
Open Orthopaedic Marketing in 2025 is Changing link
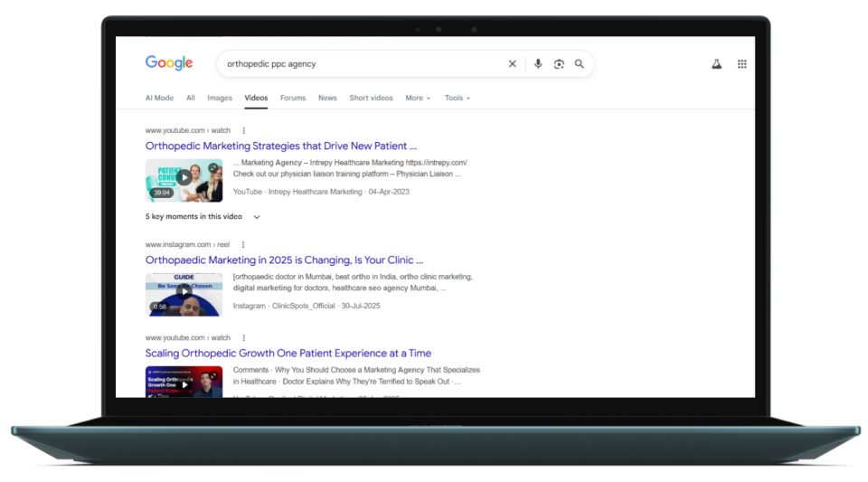pos(284,260)
